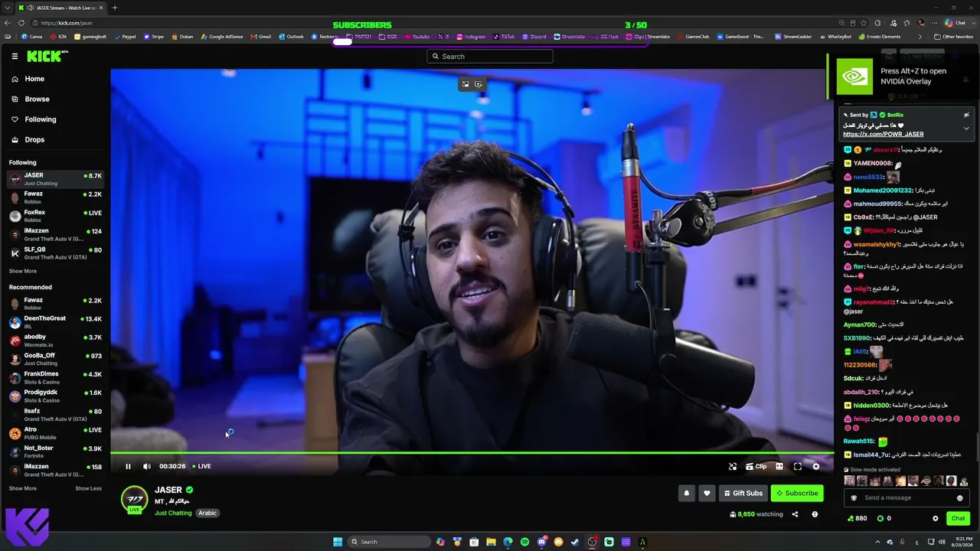Image resolution: width=980 pixels, height=551 pixels.
Task: Open stream info icon next to share
Action: (815, 514)
